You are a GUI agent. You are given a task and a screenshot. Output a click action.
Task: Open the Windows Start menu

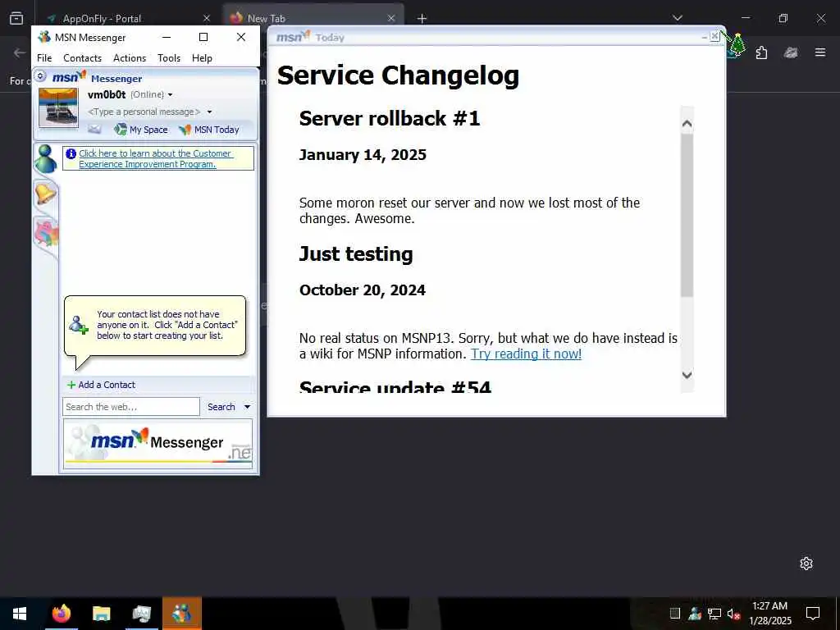pos(20,614)
